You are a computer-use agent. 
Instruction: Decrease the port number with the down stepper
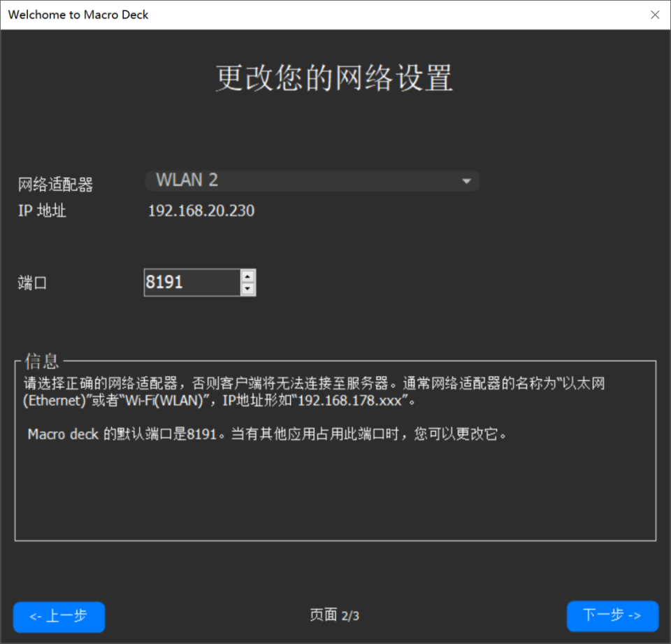248,287
